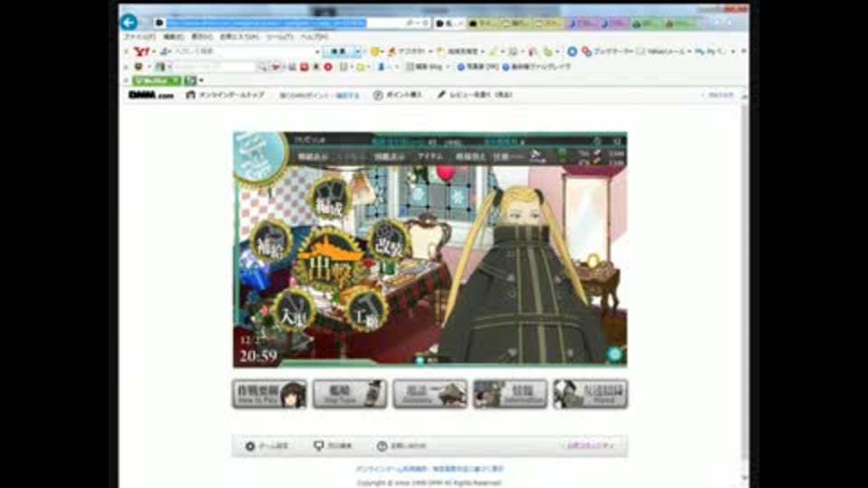The width and height of the screenshot is (868, 488).
Task: Click the Information banner button
Action: [x=510, y=394]
